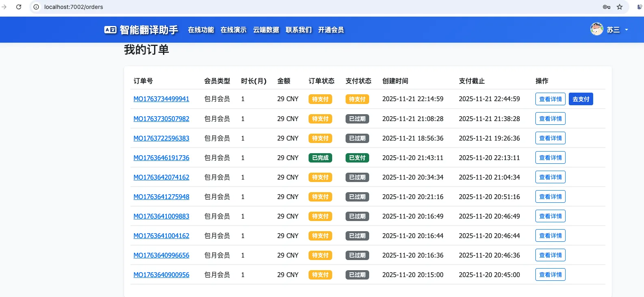Open the password manager key icon
Image resolution: width=644 pixels, height=297 pixels.
607,7
